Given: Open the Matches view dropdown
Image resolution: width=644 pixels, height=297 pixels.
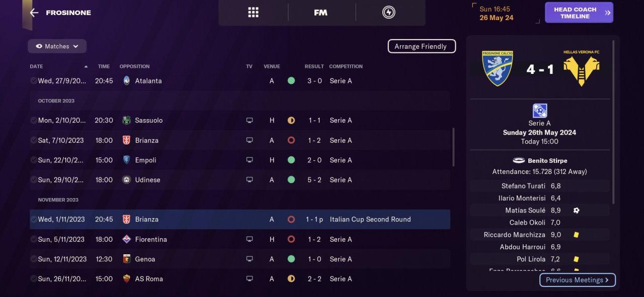Looking at the screenshot, I should pyautogui.click(x=57, y=46).
